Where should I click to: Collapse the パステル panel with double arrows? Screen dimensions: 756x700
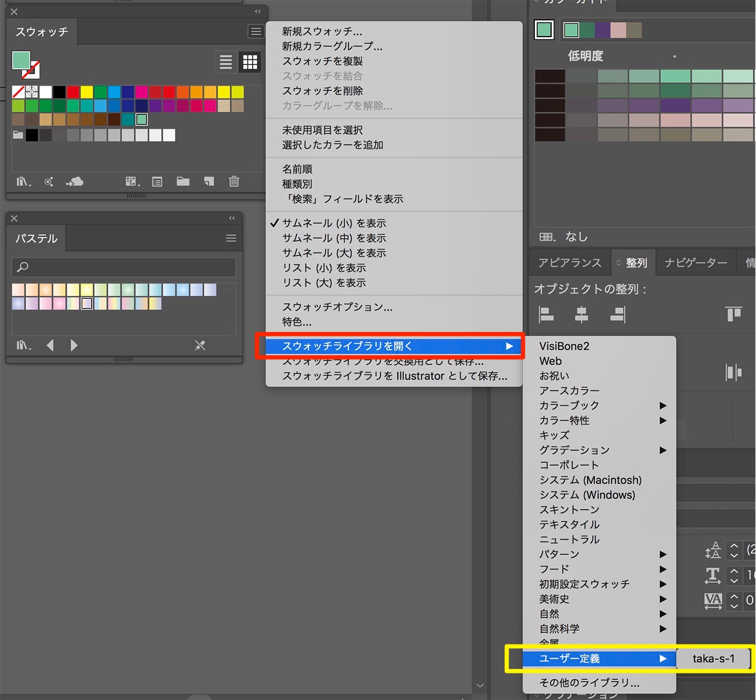232,218
